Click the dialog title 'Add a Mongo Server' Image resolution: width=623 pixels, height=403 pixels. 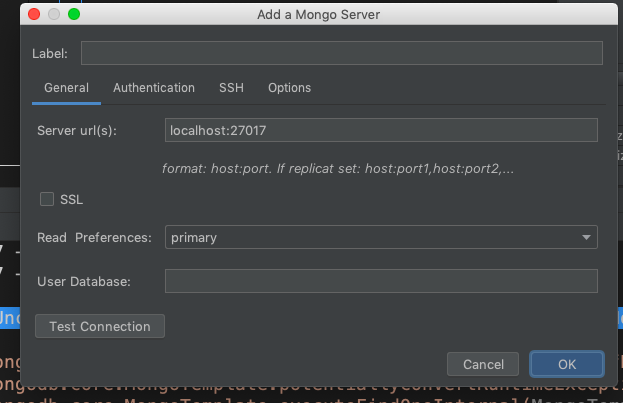319,15
